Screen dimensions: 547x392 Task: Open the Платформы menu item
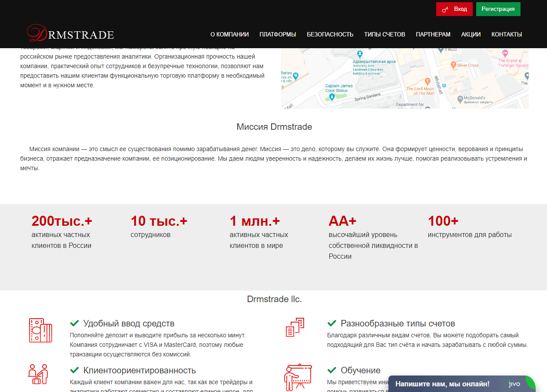point(278,34)
